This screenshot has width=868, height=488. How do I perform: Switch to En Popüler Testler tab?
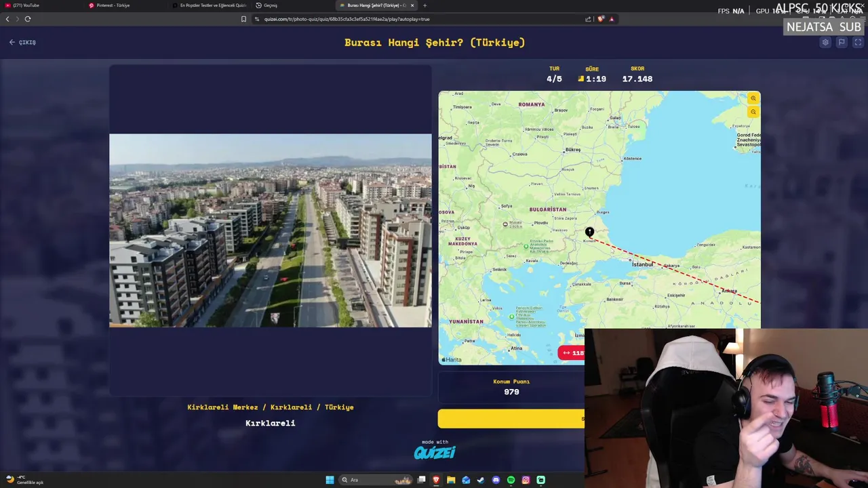209,5
